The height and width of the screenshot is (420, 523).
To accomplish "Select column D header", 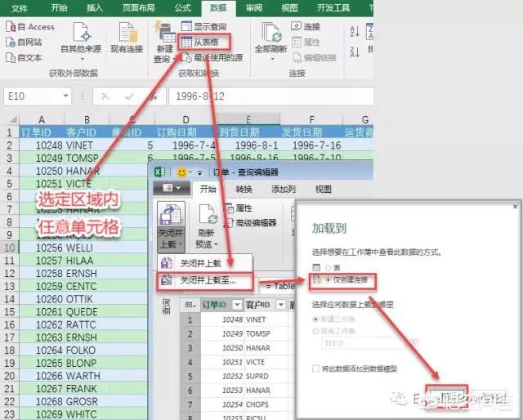I will point(186,119).
